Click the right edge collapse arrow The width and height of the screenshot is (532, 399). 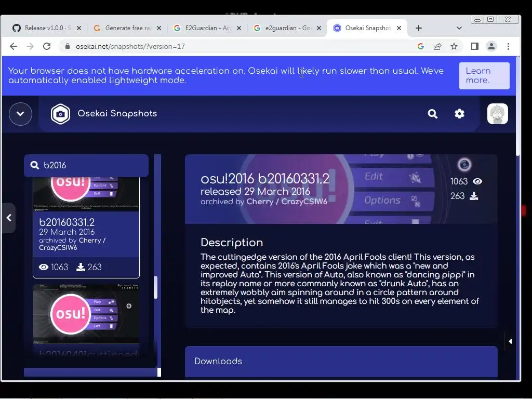click(510, 341)
